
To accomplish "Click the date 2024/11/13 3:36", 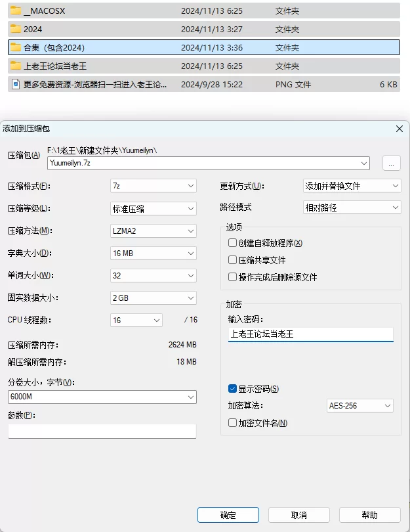I will point(212,47).
